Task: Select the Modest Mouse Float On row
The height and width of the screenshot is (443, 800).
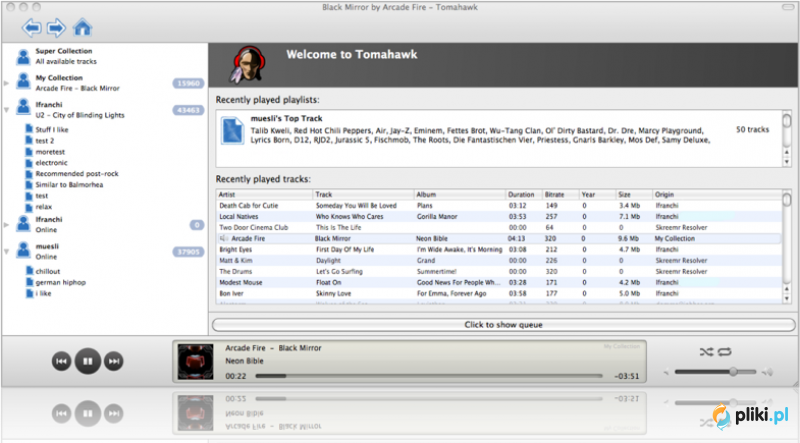Action: pyautogui.click(x=499, y=282)
